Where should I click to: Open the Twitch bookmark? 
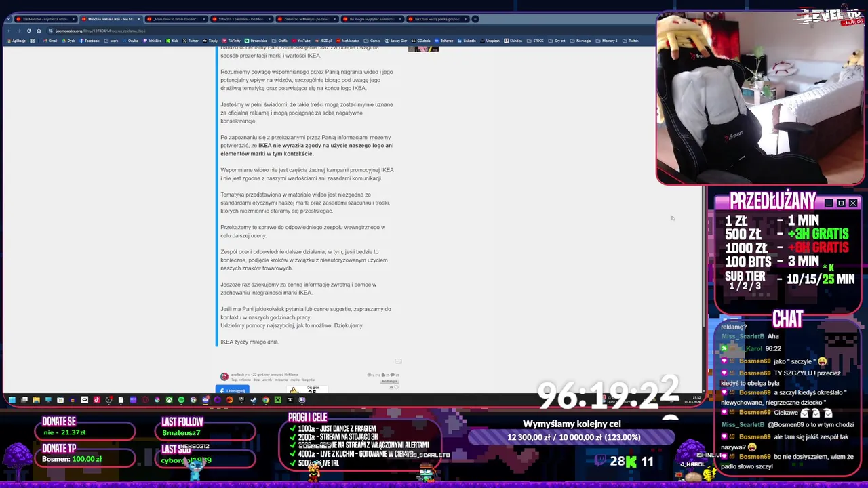click(631, 41)
